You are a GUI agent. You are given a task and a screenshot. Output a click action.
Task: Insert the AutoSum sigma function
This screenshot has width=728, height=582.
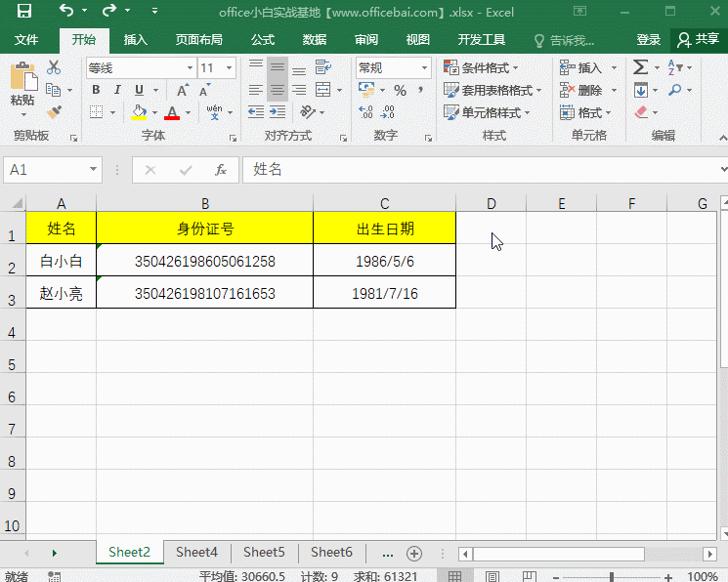click(x=640, y=67)
